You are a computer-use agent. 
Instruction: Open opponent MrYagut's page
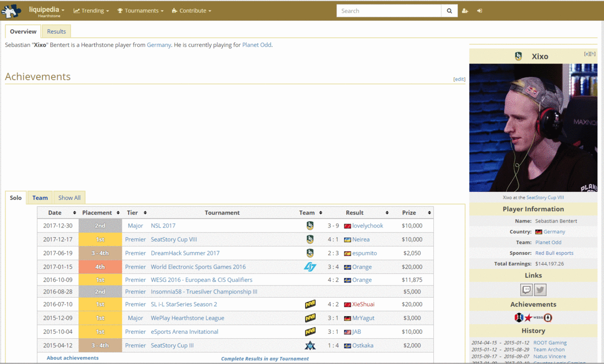(363, 318)
